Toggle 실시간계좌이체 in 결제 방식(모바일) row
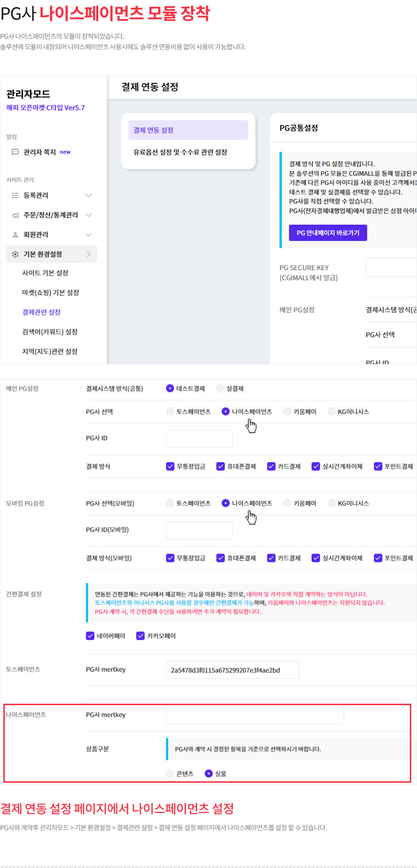The image size is (417, 868). pos(316,558)
